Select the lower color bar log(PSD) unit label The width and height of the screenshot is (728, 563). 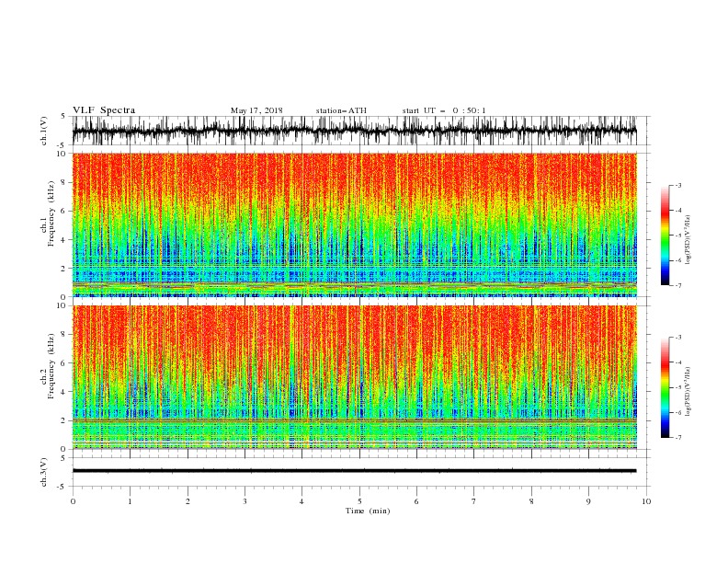tap(688, 391)
